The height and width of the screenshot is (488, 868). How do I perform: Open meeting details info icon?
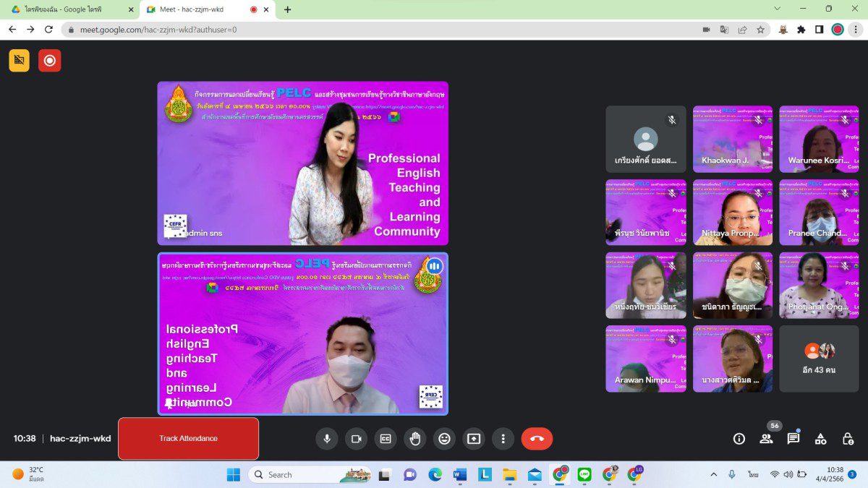(739, 438)
